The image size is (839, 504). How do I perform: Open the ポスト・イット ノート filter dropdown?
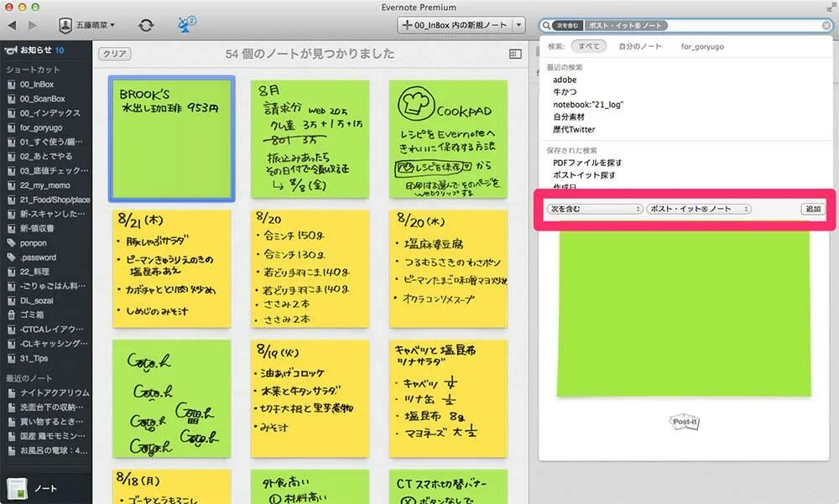pyautogui.click(x=698, y=209)
